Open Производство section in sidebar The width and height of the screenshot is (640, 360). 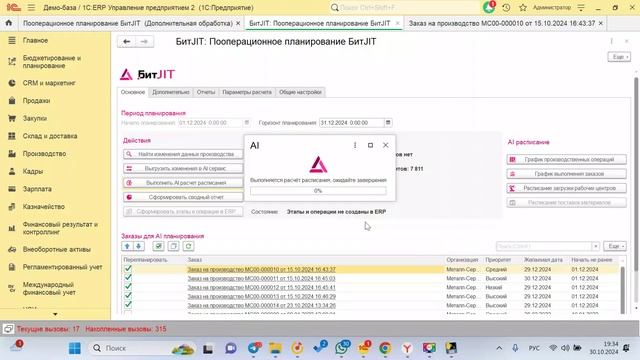pyautogui.click(x=44, y=154)
